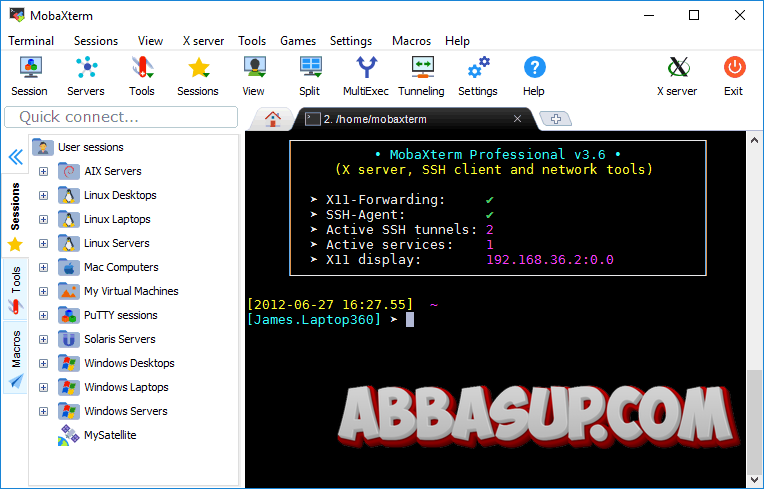Expand the Windows Desktops tree node
The width and height of the screenshot is (764, 489).
point(43,363)
